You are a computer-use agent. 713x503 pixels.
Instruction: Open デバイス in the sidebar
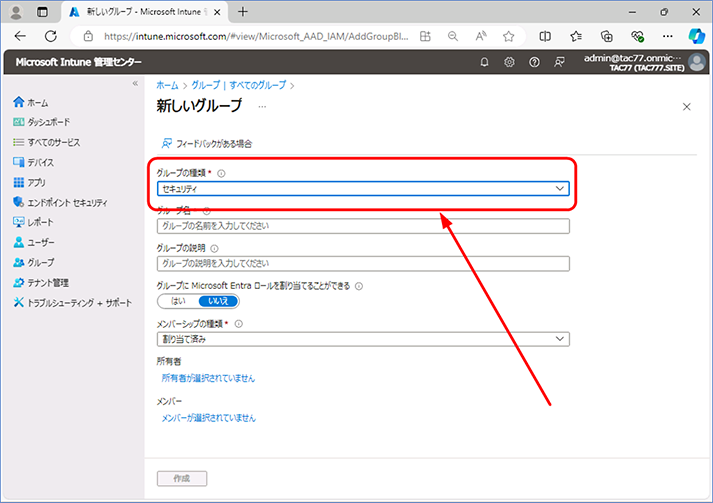pyautogui.click(x=33, y=162)
